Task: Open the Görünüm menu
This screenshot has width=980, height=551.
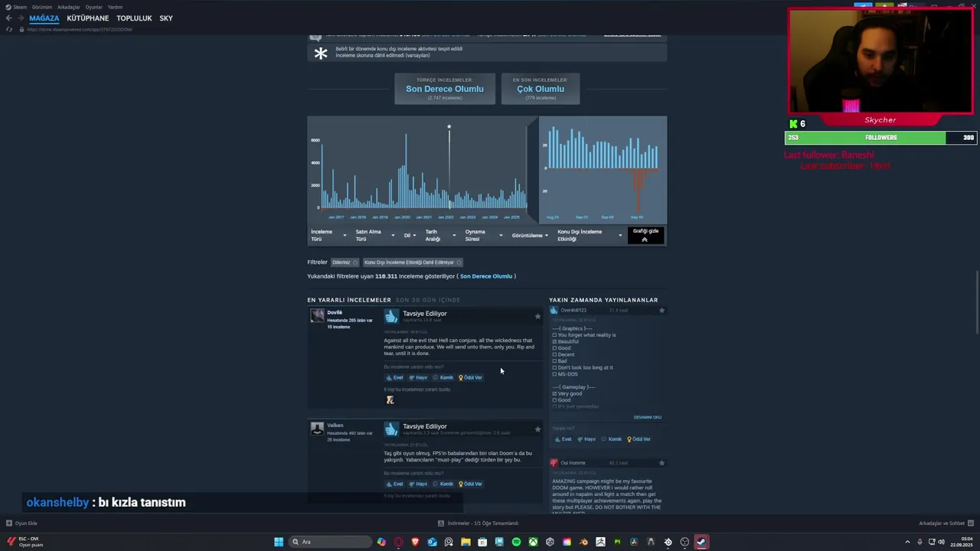Action: (42, 7)
